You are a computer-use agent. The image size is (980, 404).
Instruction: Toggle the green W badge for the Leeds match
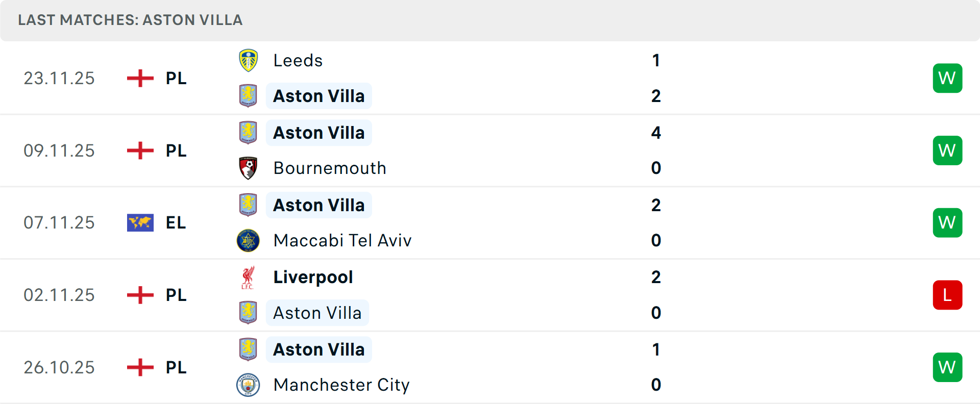[947, 78]
